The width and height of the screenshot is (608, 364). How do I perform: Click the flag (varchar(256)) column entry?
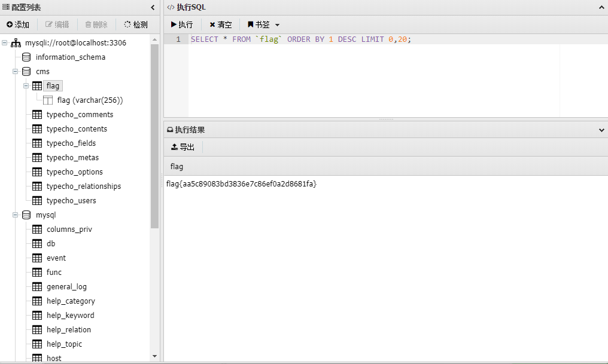coord(90,100)
